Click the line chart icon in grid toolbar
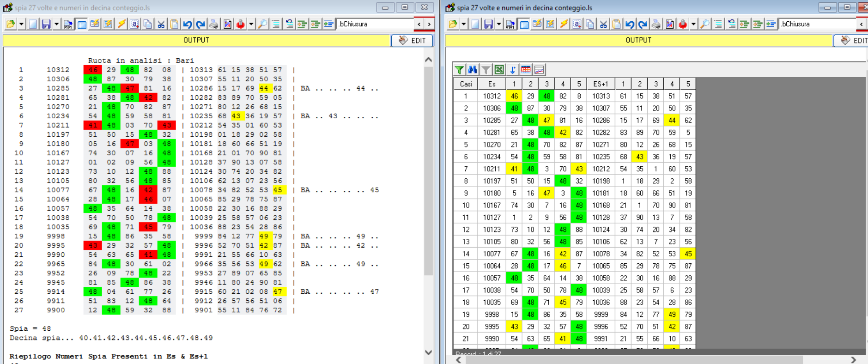 pos(539,70)
